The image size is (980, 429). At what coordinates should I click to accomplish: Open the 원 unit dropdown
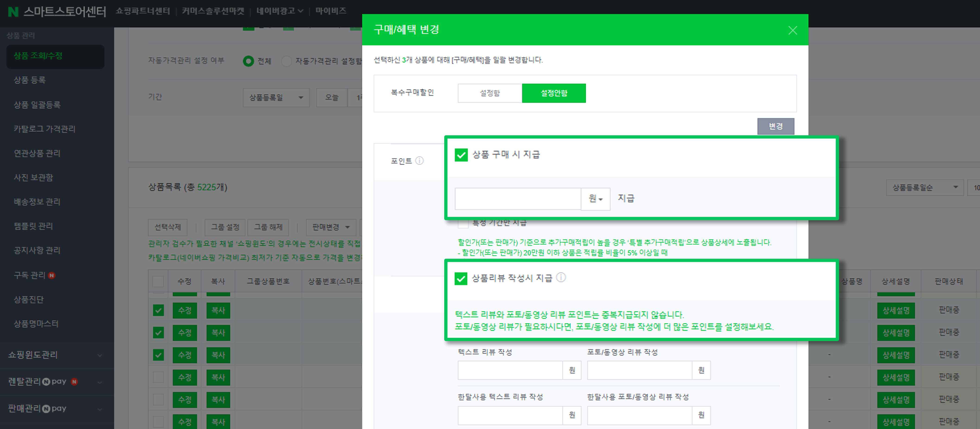pos(595,199)
